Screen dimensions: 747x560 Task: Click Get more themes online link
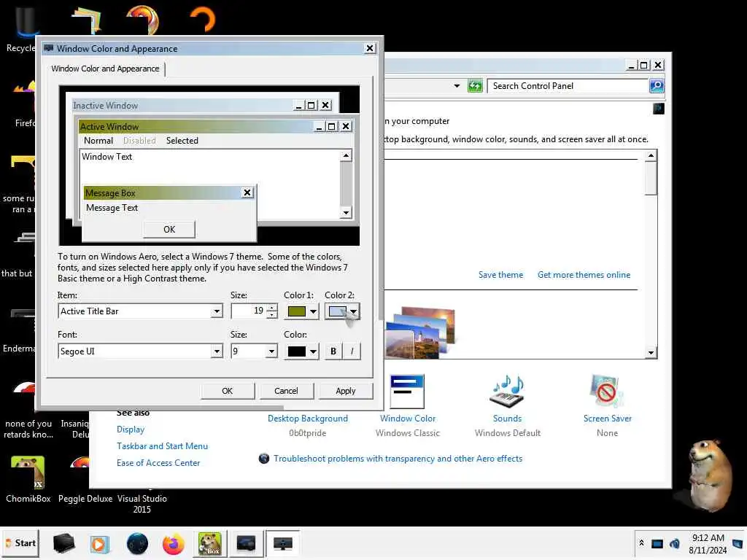tap(584, 275)
